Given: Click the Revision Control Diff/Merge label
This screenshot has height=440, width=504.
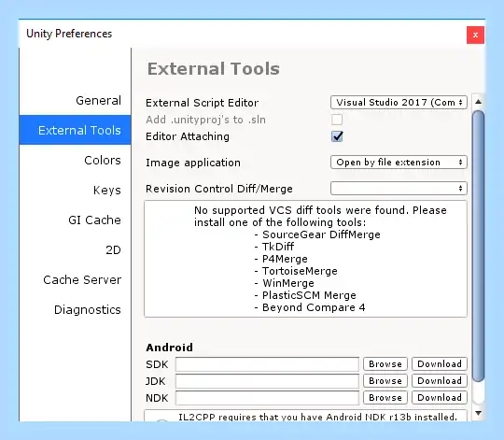Looking at the screenshot, I should [x=219, y=189].
